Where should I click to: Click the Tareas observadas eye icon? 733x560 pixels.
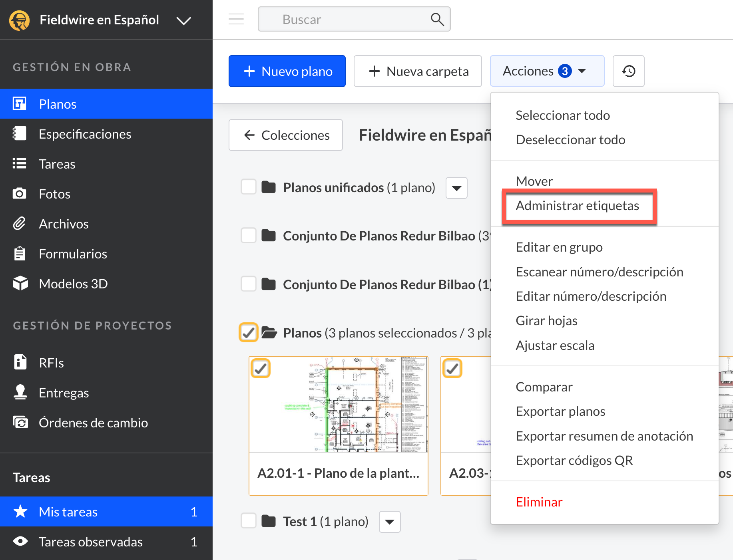[x=20, y=542]
